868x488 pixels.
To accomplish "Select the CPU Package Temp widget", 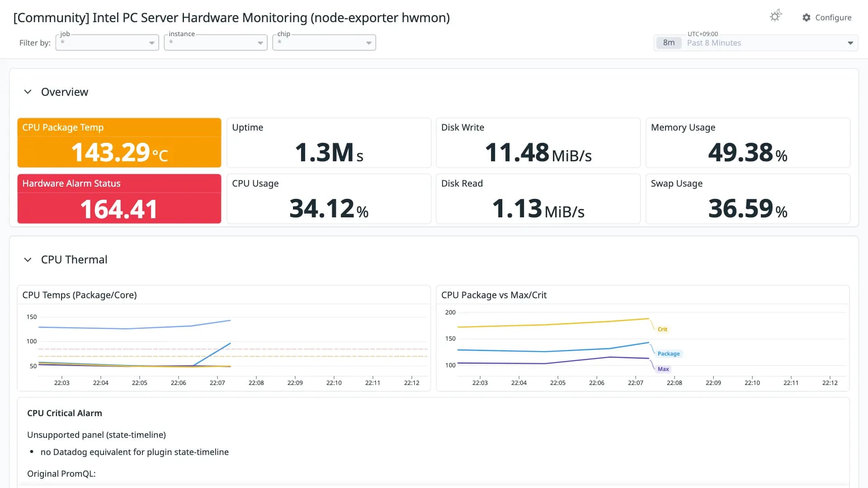I will pyautogui.click(x=119, y=143).
